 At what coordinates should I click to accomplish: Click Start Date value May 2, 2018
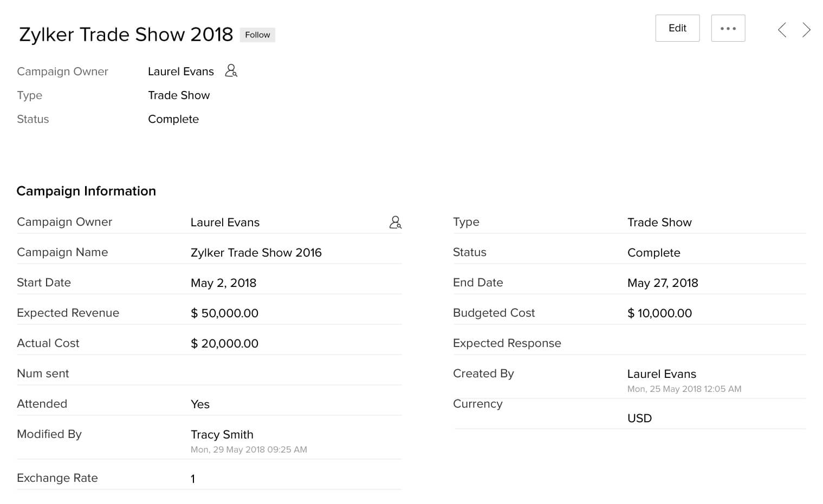[223, 283]
